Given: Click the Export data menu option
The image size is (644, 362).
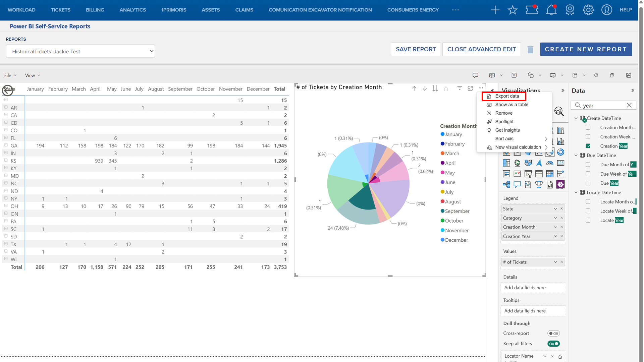Looking at the screenshot, I should pyautogui.click(x=507, y=96).
